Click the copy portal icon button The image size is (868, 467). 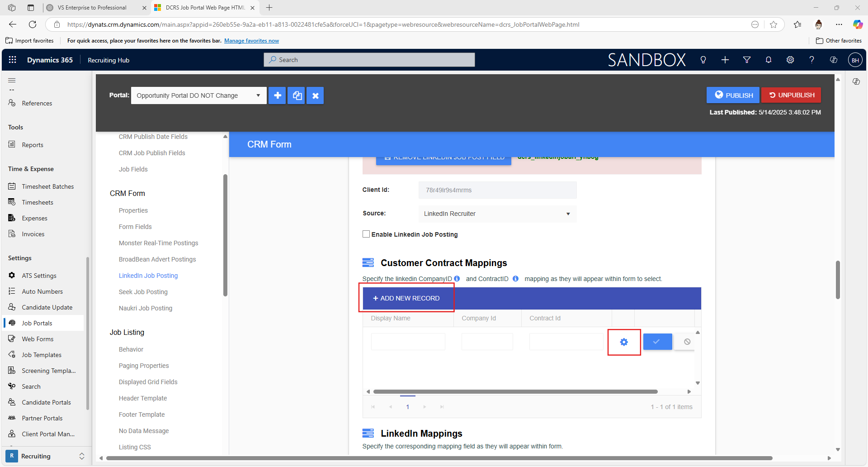tap(297, 95)
